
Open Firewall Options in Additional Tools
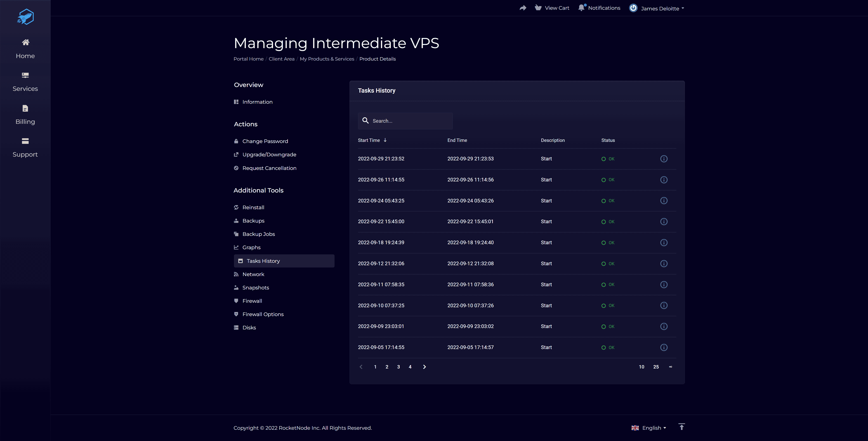coord(263,314)
